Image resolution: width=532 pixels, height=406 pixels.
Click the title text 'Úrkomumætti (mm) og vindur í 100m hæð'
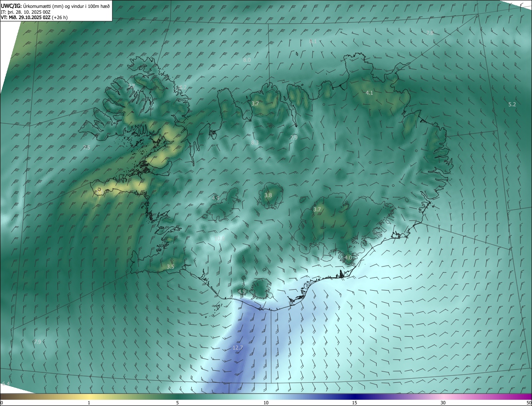(66, 6)
